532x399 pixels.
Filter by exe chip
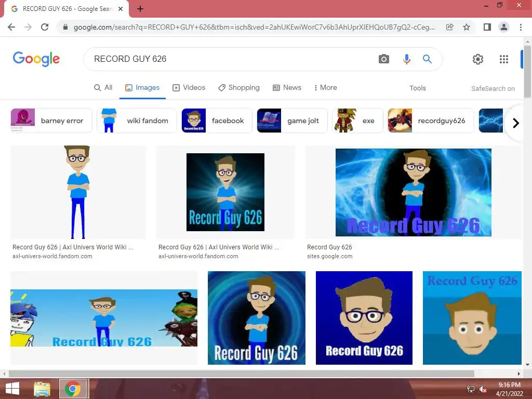tap(357, 121)
